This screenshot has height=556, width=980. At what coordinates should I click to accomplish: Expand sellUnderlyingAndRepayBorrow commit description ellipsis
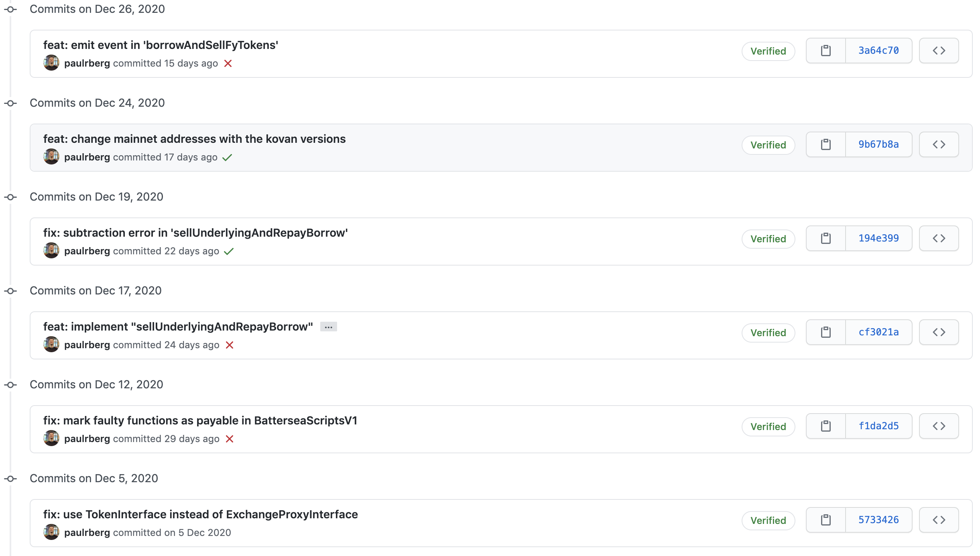click(328, 327)
